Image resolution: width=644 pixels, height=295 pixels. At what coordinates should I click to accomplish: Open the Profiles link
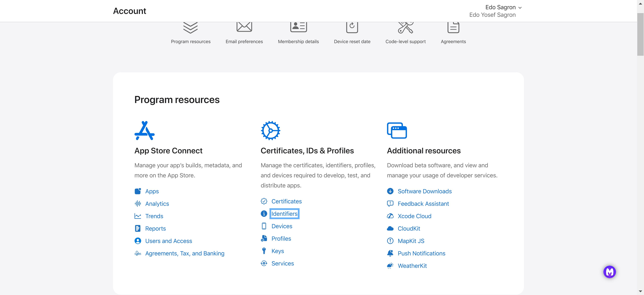pos(281,239)
